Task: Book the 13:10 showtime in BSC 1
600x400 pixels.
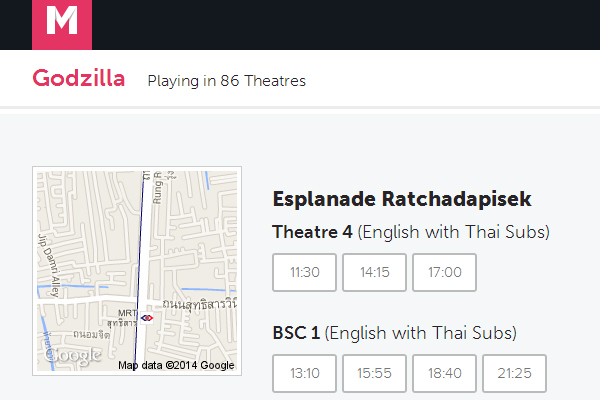Action: coord(304,373)
